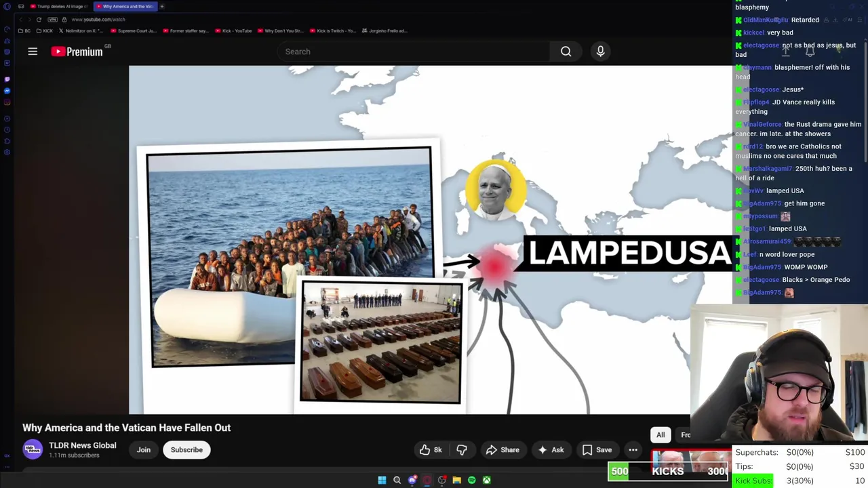Dislike the video with thumbs down
The height and width of the screenshot is (488, 868).
[462, 450]
